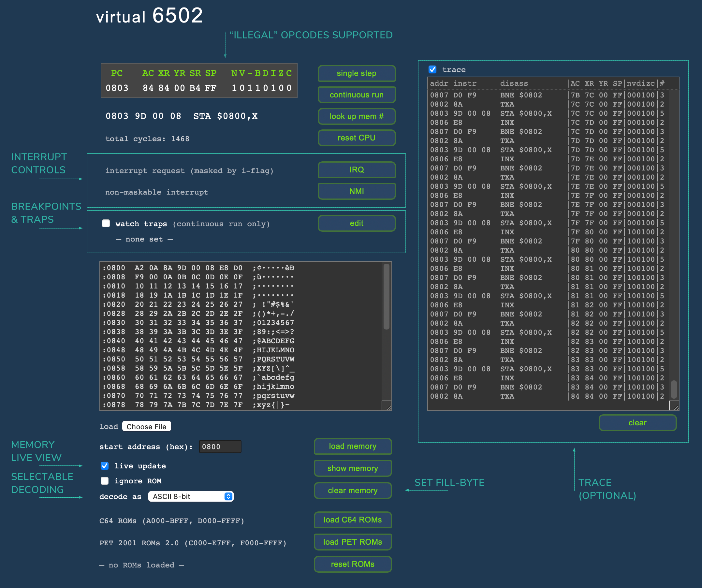Screen dimensions: 702x588
Task: Click the trace log scrollbar thumb
Action: (674, 390)
